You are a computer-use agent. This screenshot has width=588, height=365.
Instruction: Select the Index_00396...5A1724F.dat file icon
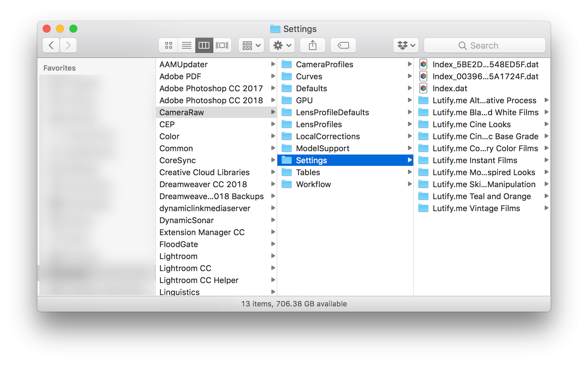[x=423, y=76]
